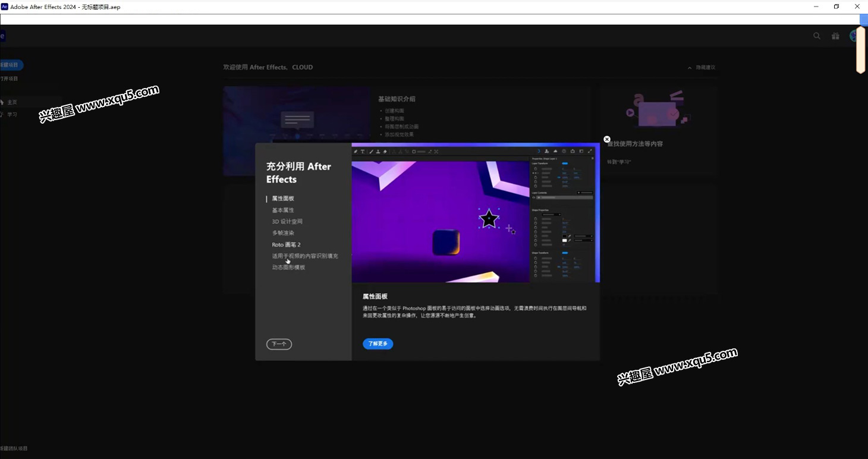Open the user profile avatar

(x=854, y=36)
